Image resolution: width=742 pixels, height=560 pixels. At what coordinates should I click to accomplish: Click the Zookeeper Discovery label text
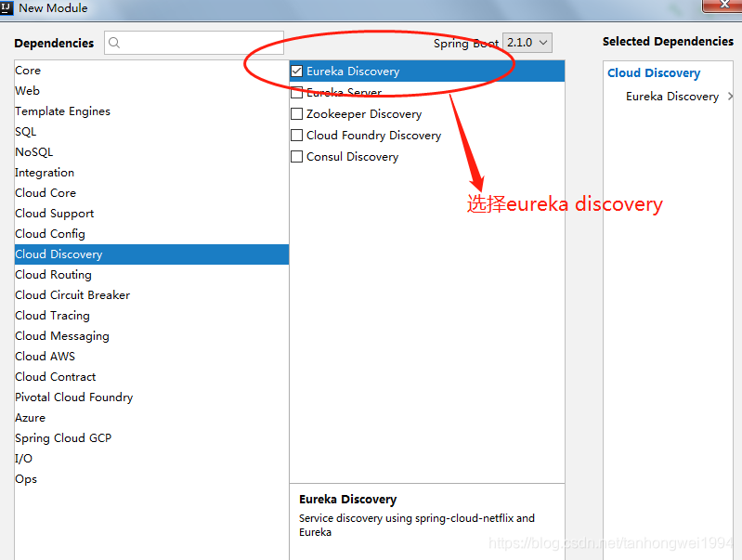pyautogui.click(x=364, y=114)
